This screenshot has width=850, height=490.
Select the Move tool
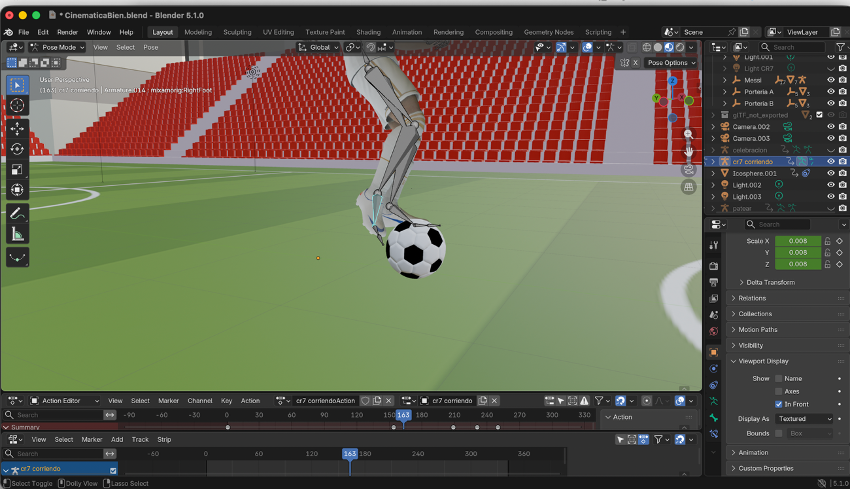pos(18,129)
